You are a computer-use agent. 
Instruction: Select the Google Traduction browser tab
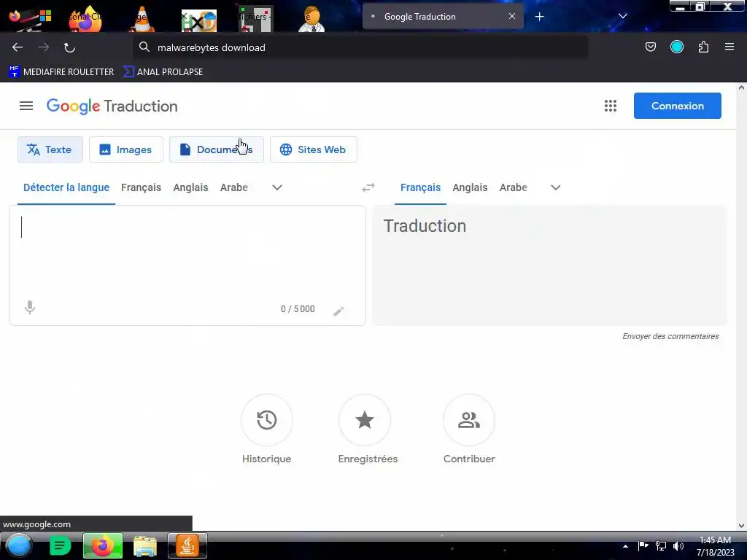[443, 17]
